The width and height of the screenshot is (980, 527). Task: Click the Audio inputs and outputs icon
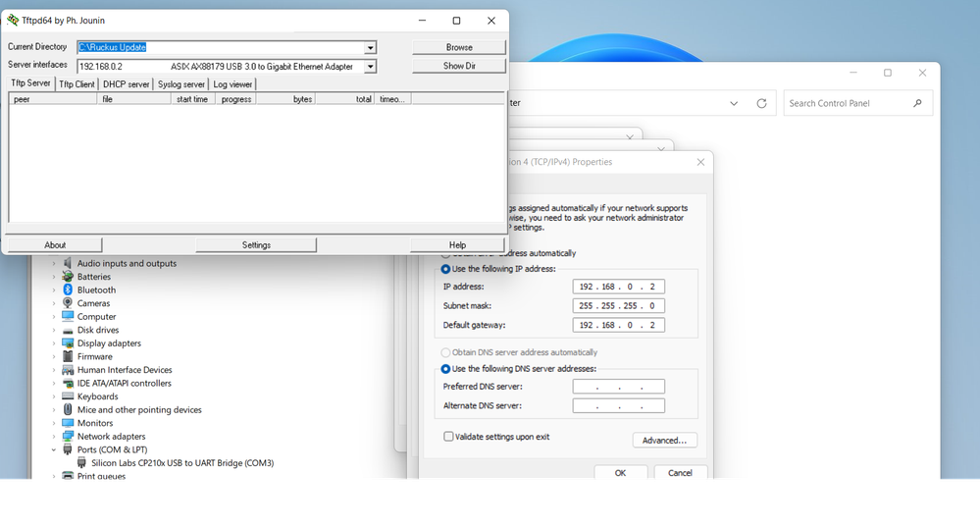pos(68,264)
